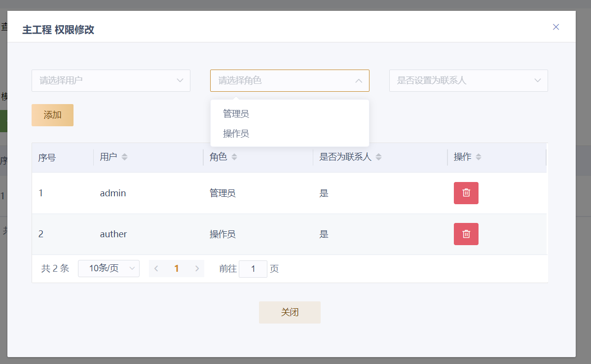This screenshot has width=591, height=364.
Task: Sort table by 是否为联系人 column
Action: click(378, 157)
